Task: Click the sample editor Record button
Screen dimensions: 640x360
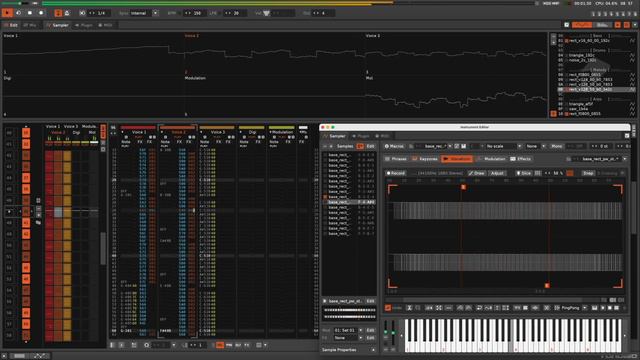Action: pos(396,173)
